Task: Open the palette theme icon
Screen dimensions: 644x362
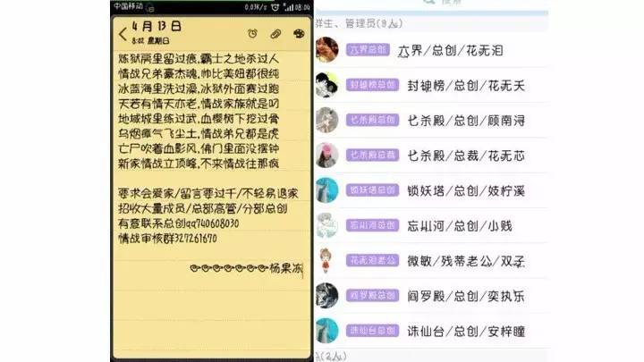Action: (x=299, y=34)
